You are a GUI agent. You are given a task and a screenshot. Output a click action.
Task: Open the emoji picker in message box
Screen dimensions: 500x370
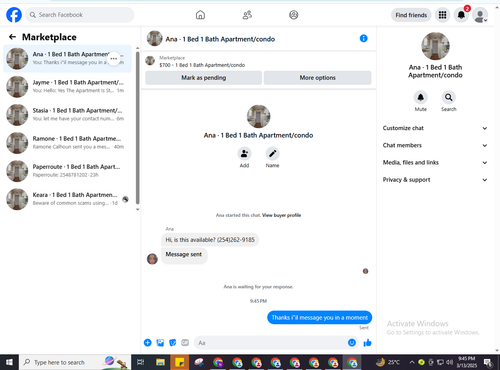pos(352,343)
